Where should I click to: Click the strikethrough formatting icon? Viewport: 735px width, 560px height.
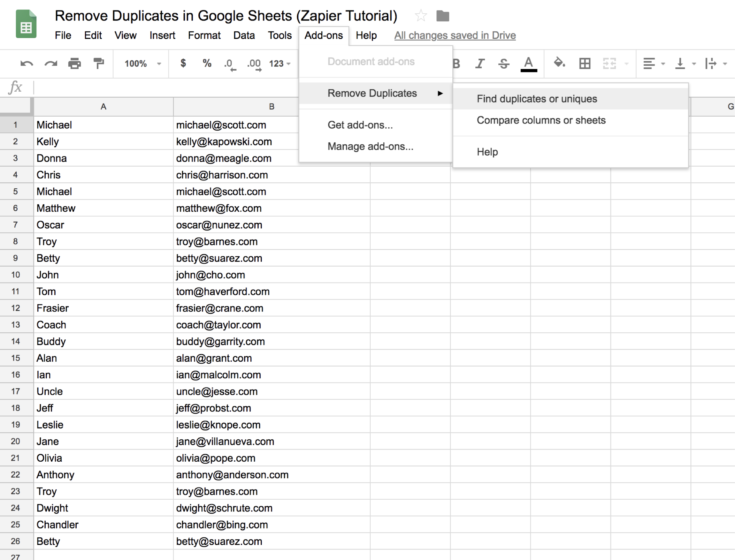pyautogui.click(x=504, y=64)
